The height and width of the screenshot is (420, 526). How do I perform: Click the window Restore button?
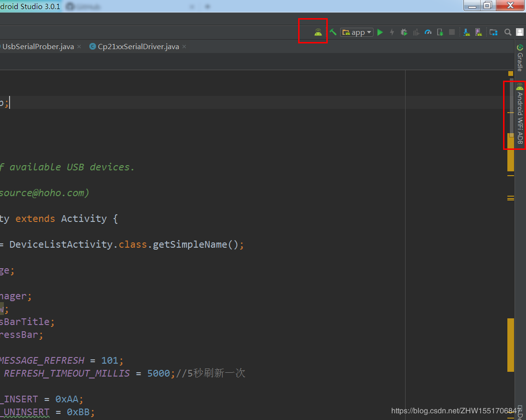point(488,5)
